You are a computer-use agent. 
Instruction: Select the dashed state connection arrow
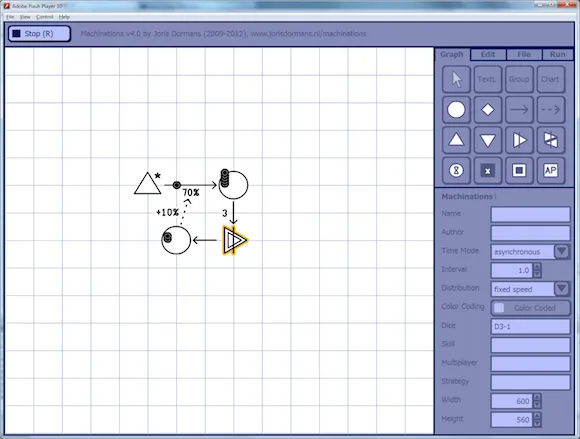550,110
